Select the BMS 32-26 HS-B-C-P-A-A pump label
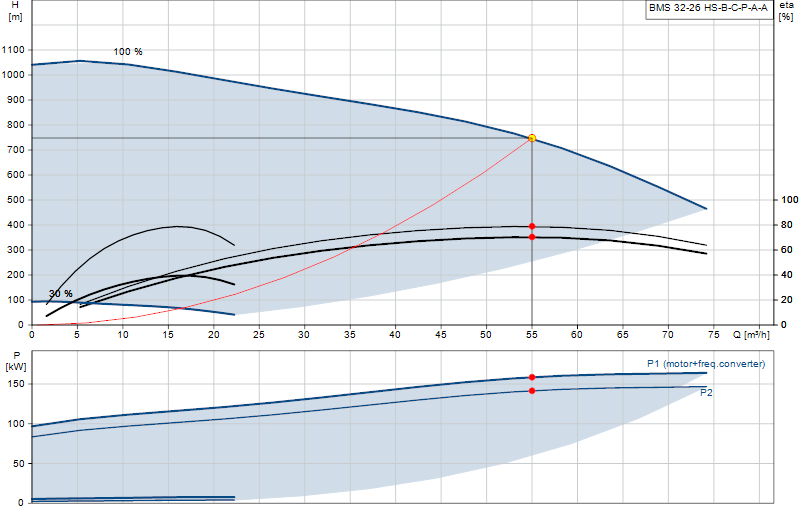 click(x=708, y=8)
